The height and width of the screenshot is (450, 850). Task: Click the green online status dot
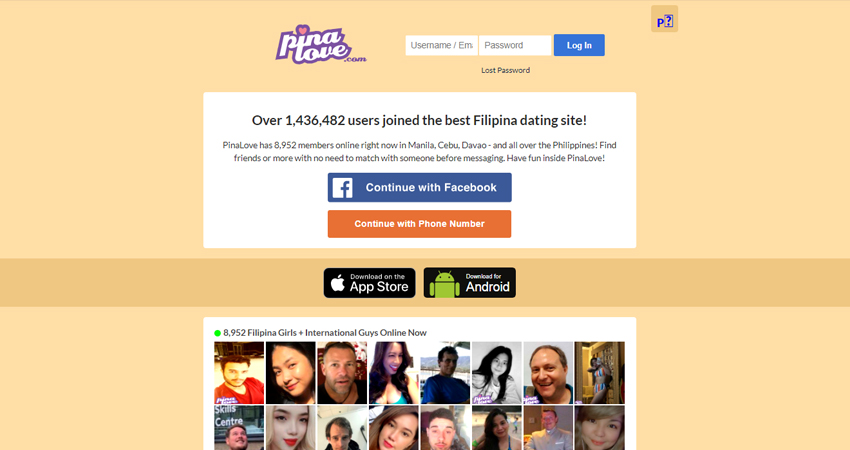coord(217,333)
